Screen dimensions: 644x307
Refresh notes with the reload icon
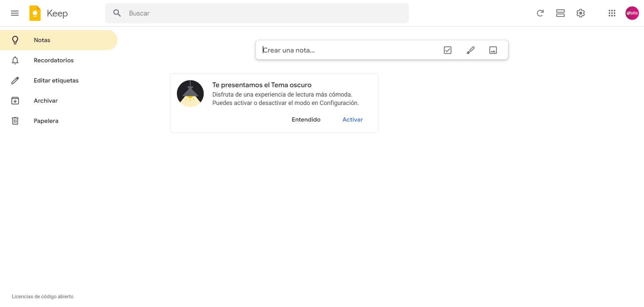540,13
